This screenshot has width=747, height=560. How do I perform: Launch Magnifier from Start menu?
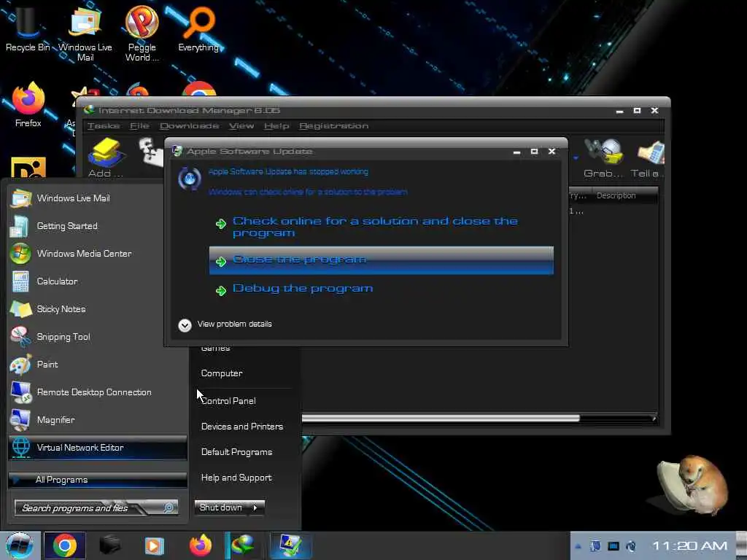[98, 419]
